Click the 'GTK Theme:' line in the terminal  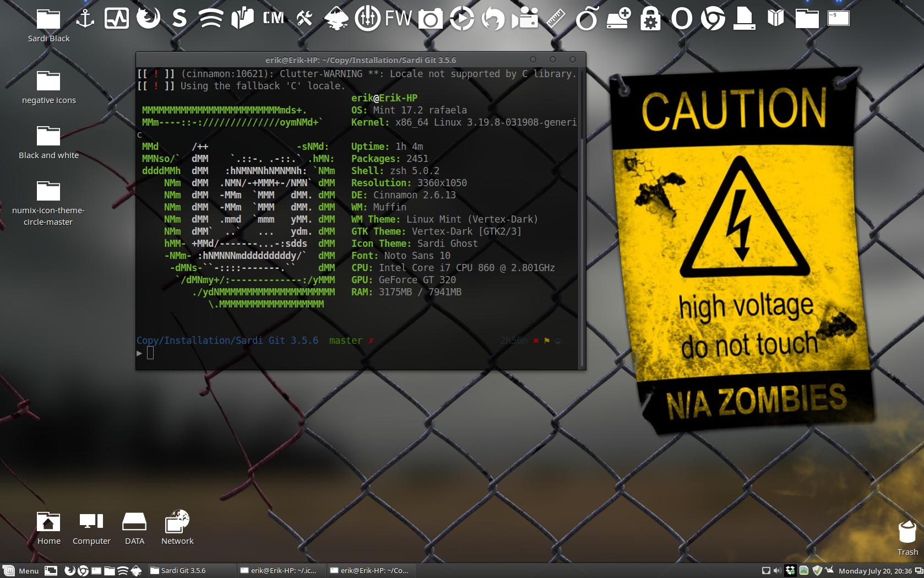[436, 231]
